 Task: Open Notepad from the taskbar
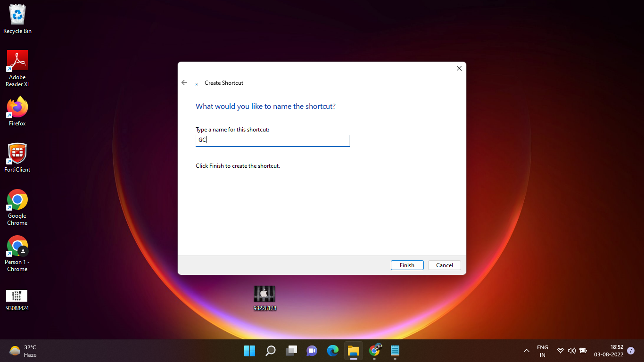click(395, 351)
